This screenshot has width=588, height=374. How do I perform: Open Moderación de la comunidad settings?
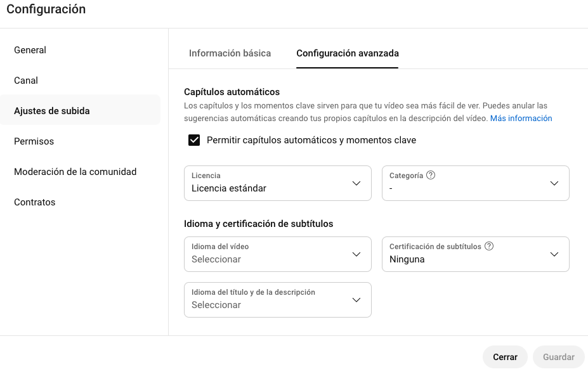(x=75, y=171)
